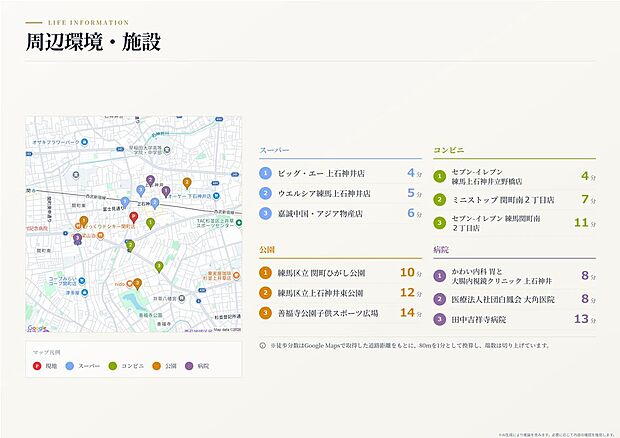The height and width of the screenshot is (438, 620).
Task: Click the Google logo on the map
Action: (x=38, y=328)
